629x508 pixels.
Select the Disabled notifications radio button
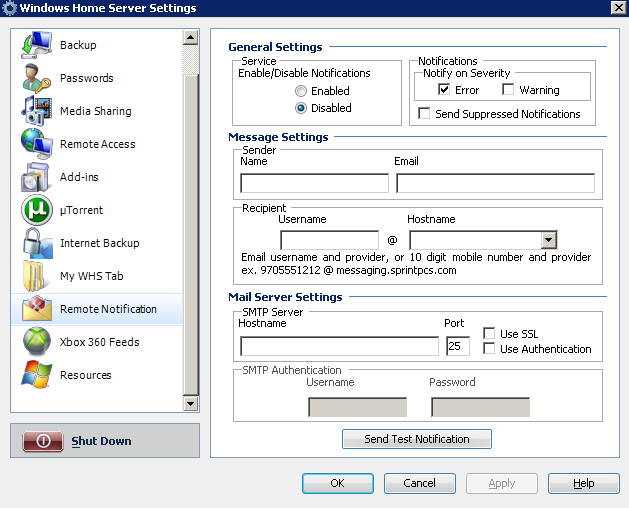pos(301,108)
